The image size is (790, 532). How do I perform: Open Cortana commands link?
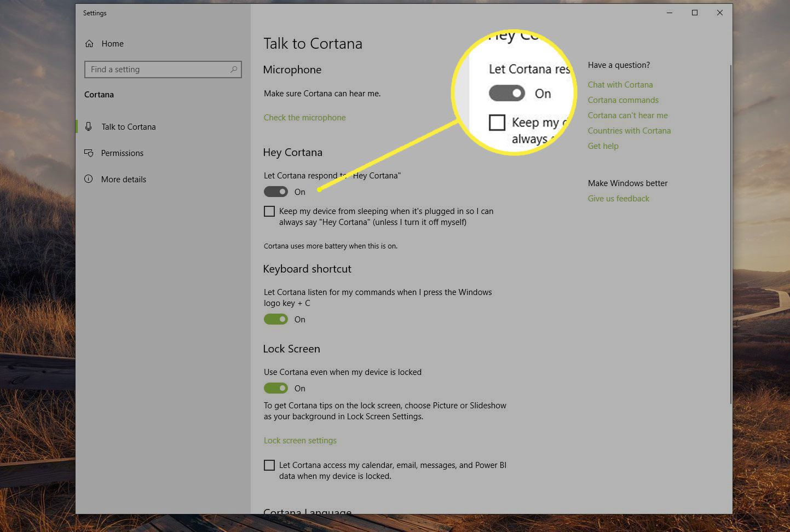tap(623, 100)
